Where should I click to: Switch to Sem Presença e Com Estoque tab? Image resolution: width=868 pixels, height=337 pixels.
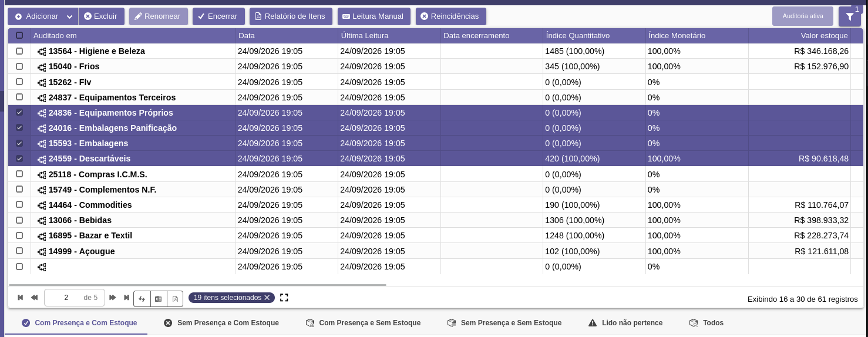[221, 323]
